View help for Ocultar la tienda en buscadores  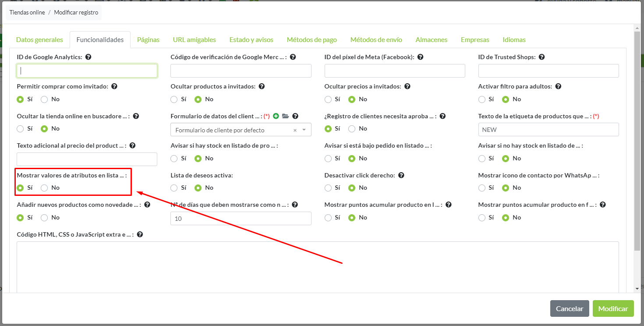(x=136, y=116)
